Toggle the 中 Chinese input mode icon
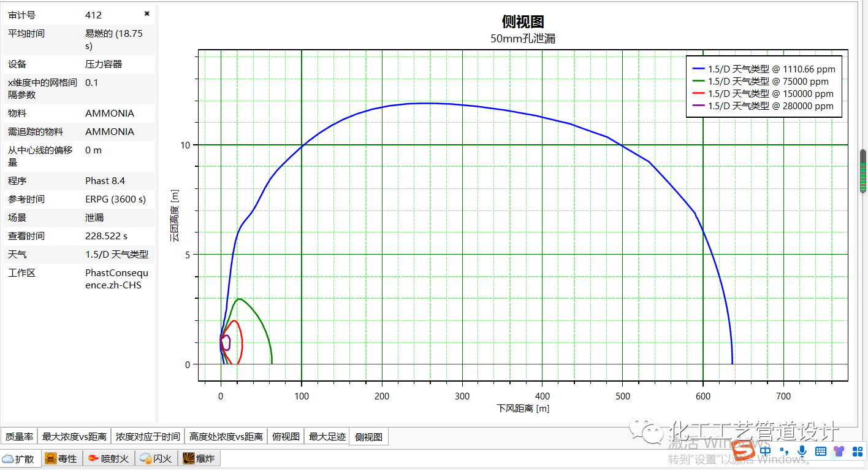The image size is (868, 470). tap(766, 451)
